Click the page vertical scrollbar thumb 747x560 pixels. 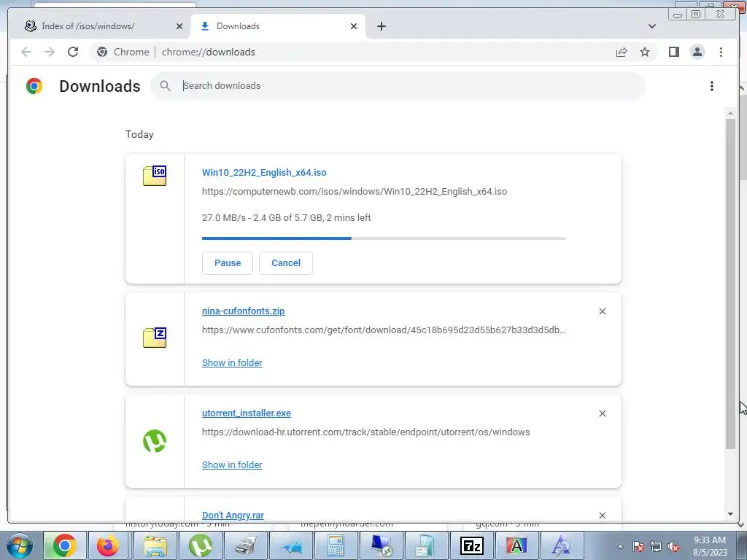(730, 284)
